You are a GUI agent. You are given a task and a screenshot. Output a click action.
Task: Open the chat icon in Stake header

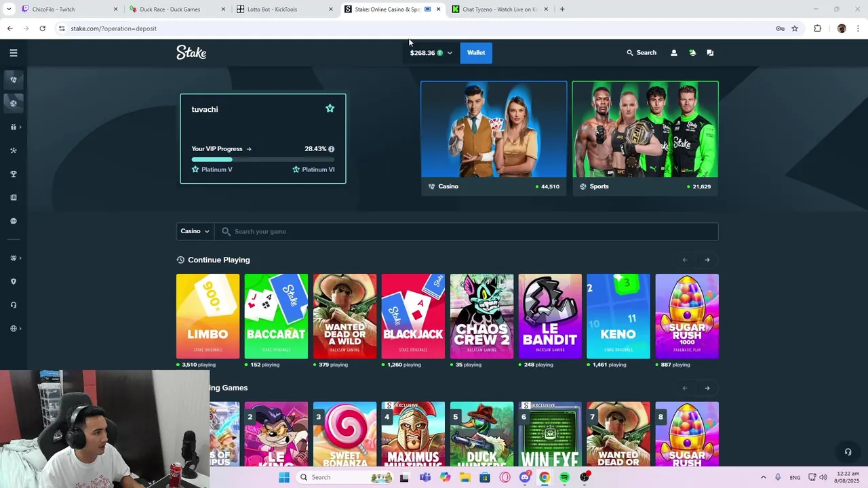point(710,53)
